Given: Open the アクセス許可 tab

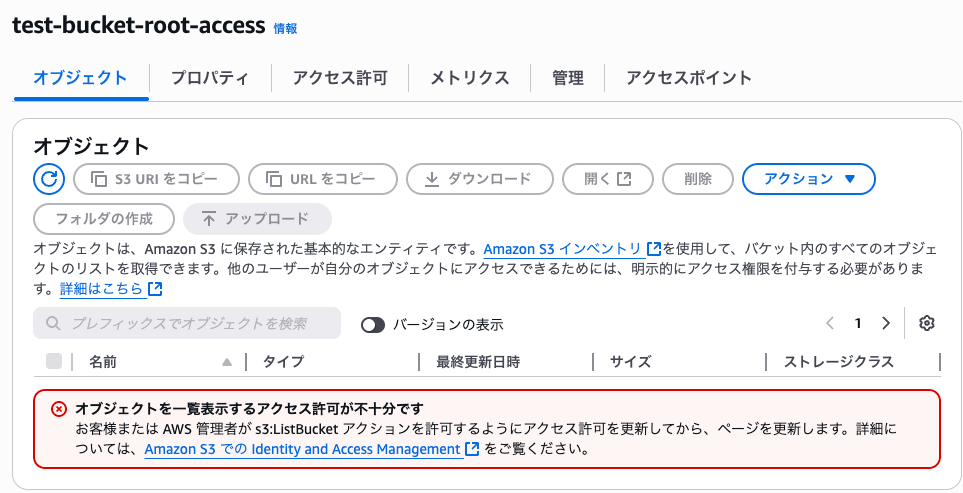Looking at the screenshot, I should tap(340, 78).
